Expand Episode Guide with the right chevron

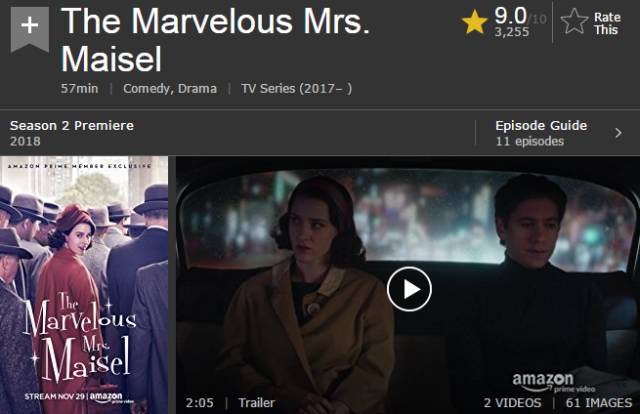tap(618, 133)
